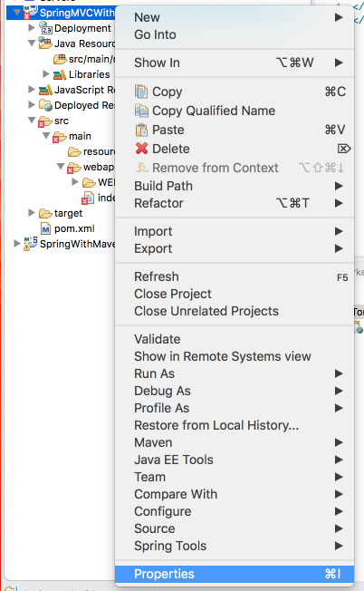364x591 pixels.
Task: Open the Compare With submenu
Action: tap(235, 494)
